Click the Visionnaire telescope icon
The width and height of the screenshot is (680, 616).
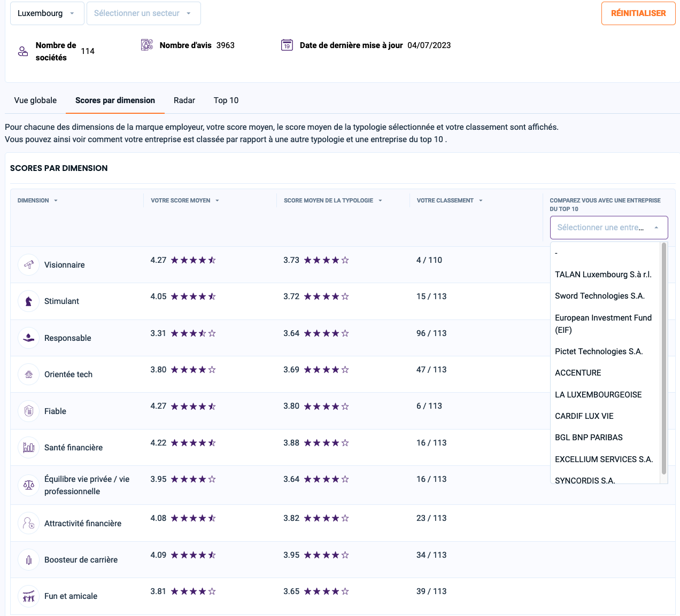29,265
